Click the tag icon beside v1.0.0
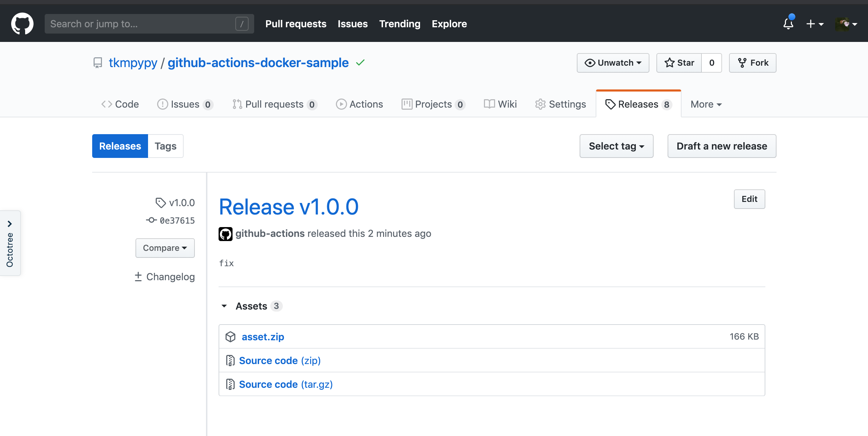This screenshot has height=436, width=868. click(161, 203)
